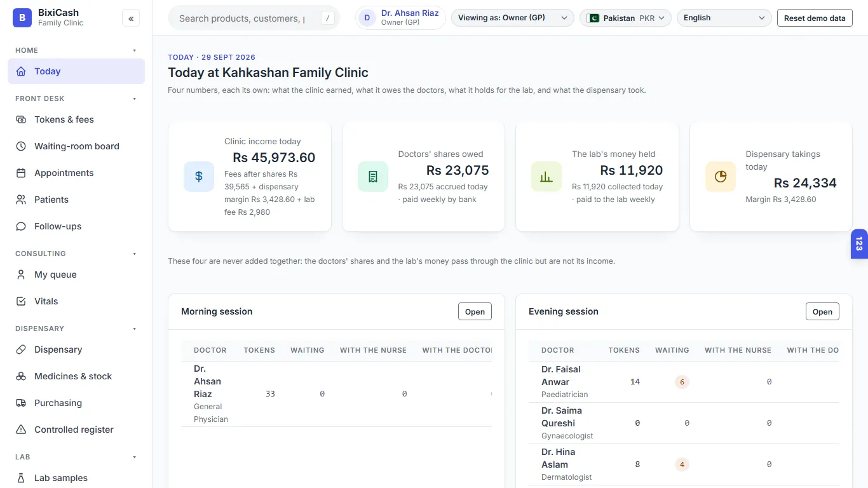Screen dimensions: 868x488
Task: Click the My queue person icon
Action: click(x=21, y=274)
